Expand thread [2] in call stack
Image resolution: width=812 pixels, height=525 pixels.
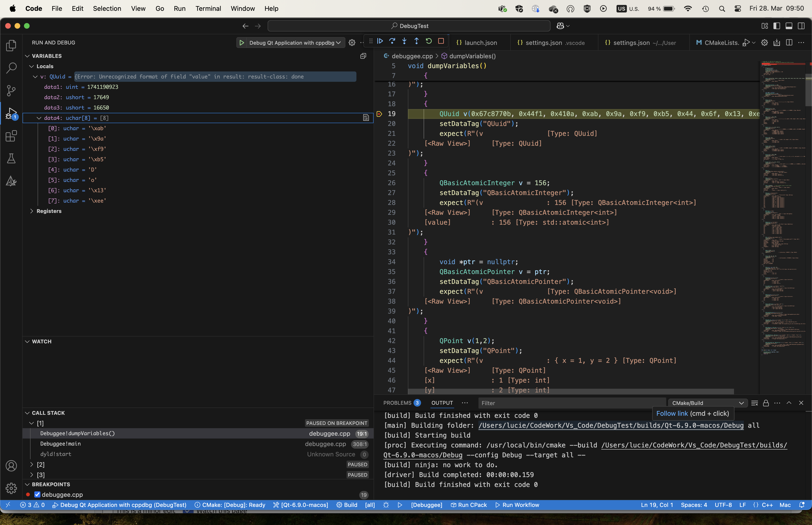pyautogui.click(x=32, y=464)
